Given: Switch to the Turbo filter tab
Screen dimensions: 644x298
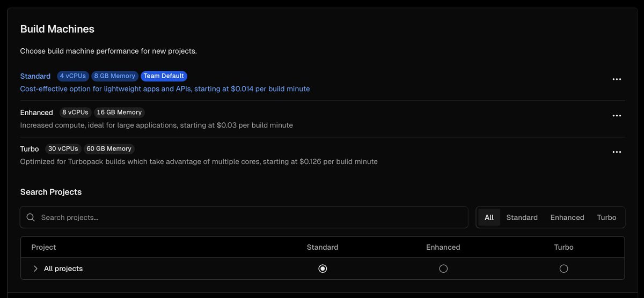Looking at the screenshot, I should [606, 217].
